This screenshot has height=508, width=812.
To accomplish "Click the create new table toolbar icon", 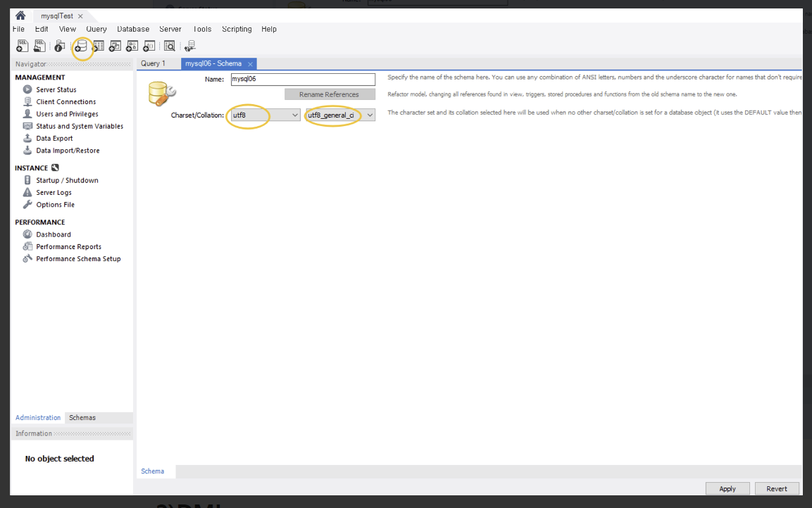I will tap(98, 46).
